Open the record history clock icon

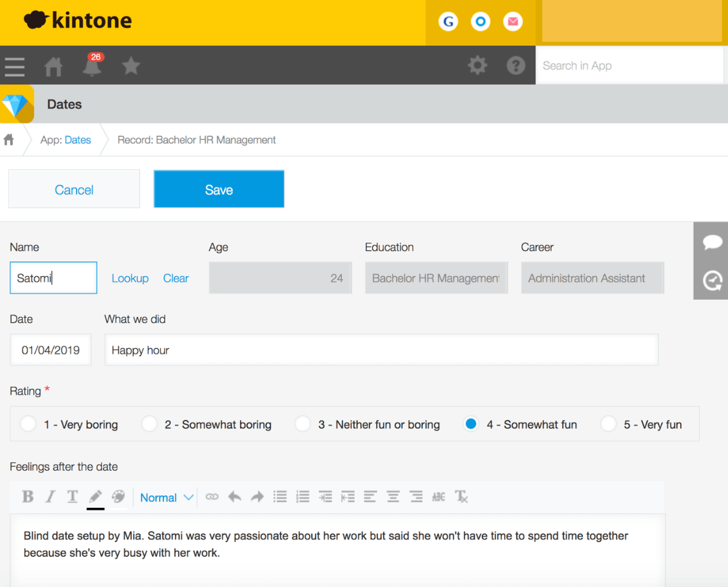712,281
